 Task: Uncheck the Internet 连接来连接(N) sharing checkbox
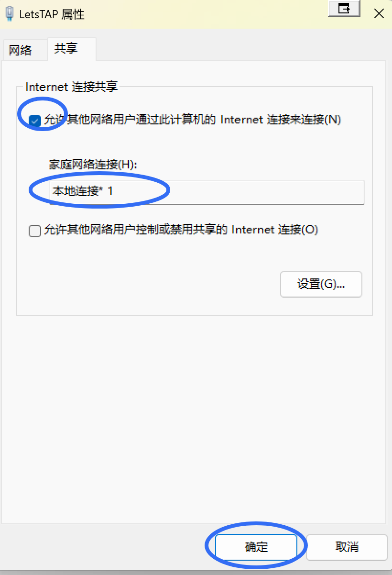(35, 121)
